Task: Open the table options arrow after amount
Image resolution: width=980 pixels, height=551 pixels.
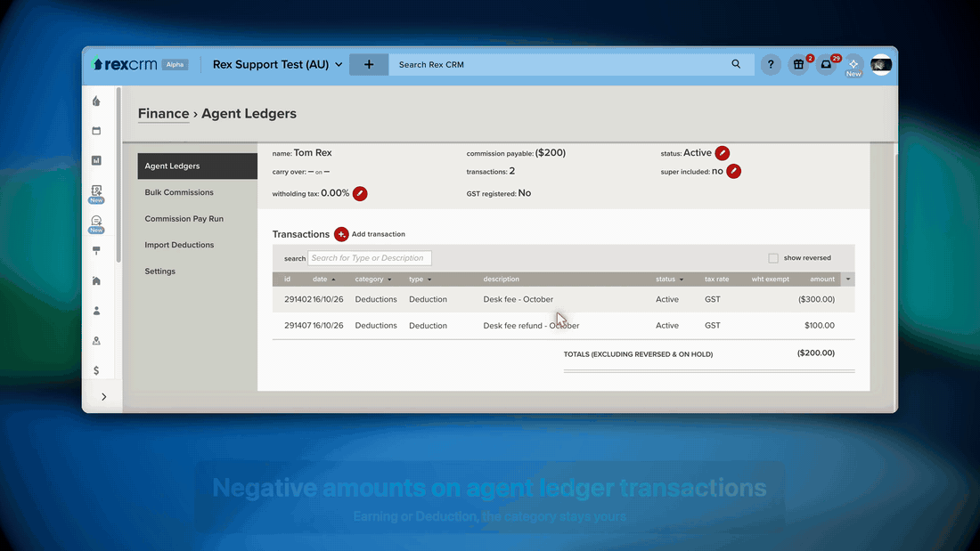Action: click(848, 280)
